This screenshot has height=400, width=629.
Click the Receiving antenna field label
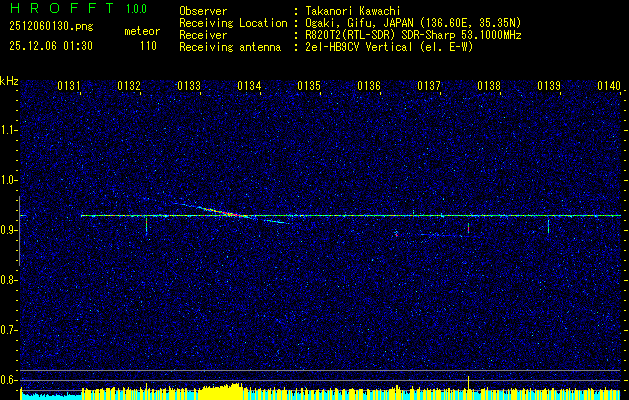(x=230, y=47)
